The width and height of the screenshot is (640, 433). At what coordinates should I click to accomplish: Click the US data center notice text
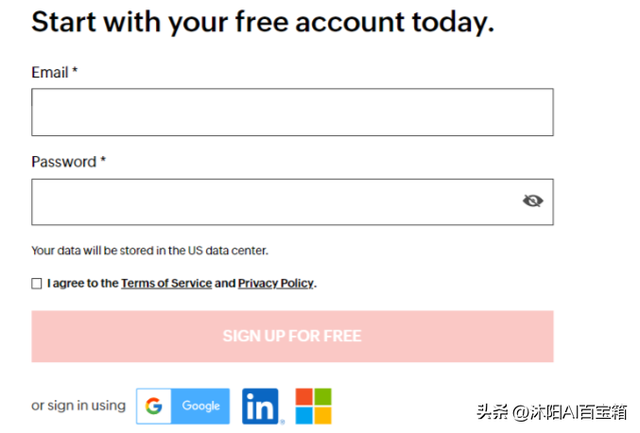pos(150,250)
